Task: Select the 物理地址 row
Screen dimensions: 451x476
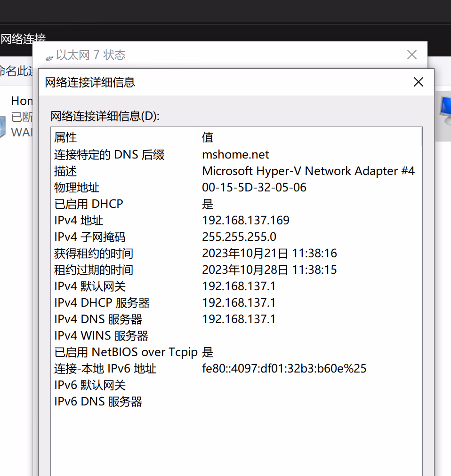Action: tap(77, 188)
